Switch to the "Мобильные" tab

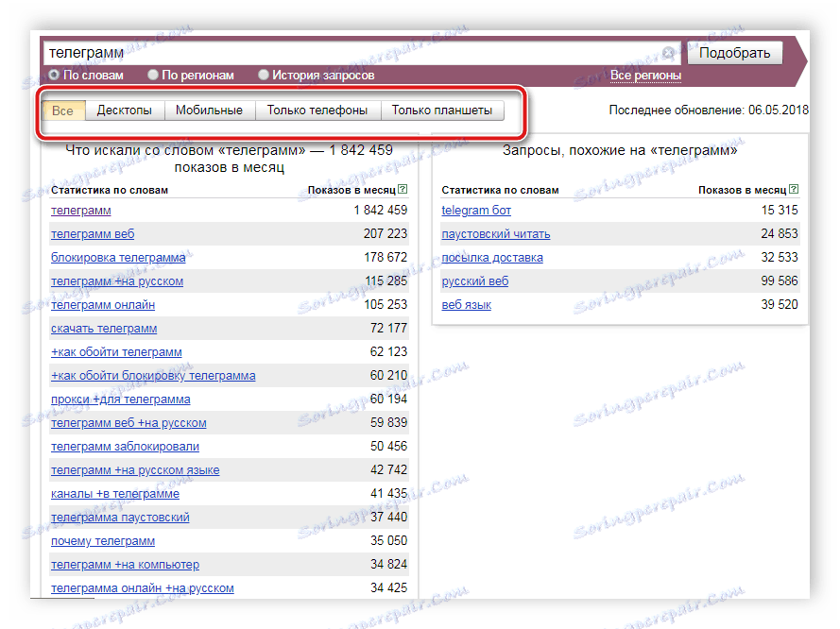(209, 110)
